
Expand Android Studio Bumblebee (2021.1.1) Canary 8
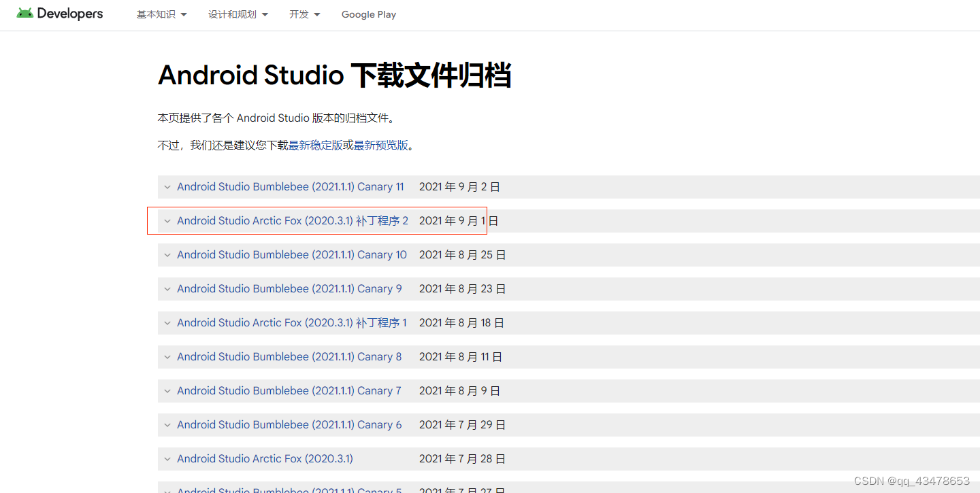[x=167, y=356]
